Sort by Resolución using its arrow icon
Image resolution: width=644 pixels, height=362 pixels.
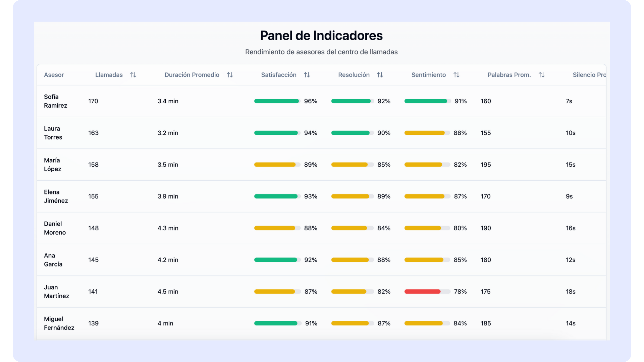point(380,75)
